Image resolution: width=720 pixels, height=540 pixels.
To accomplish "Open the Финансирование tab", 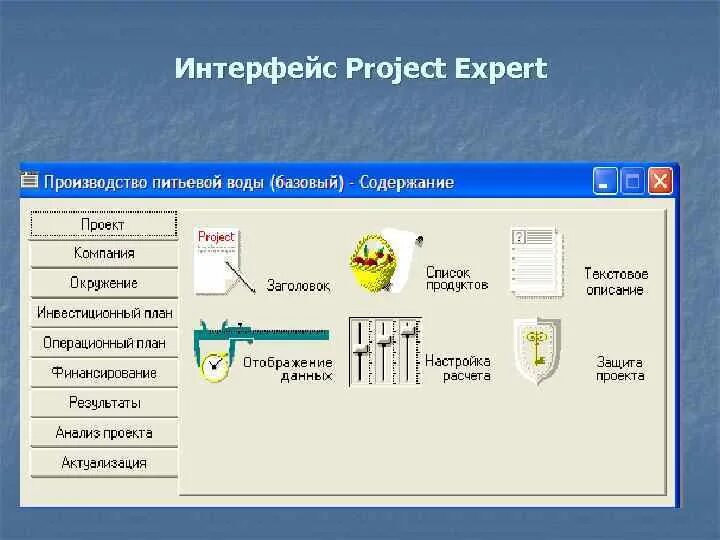I will click(x=104, y=373).
